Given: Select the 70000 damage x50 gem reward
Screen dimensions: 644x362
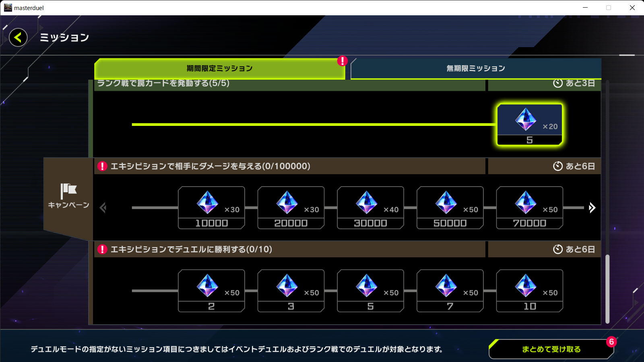Looking at the screenshot, I should coord(530,208).
